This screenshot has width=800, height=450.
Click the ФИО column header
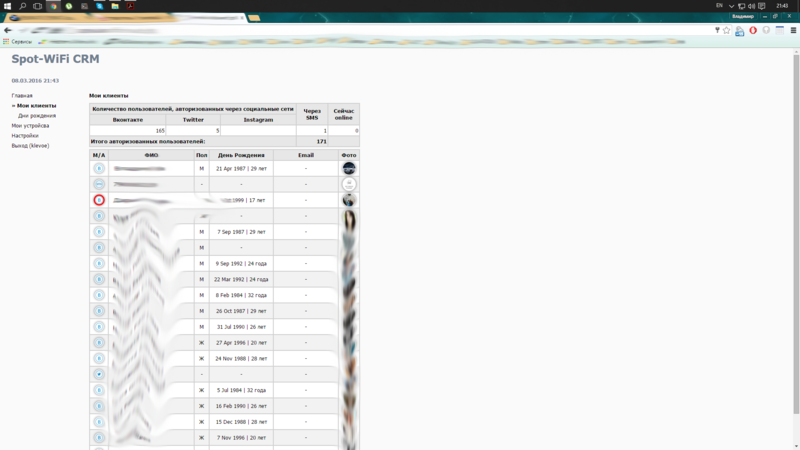pyautogui.click(x=151, y=155)
